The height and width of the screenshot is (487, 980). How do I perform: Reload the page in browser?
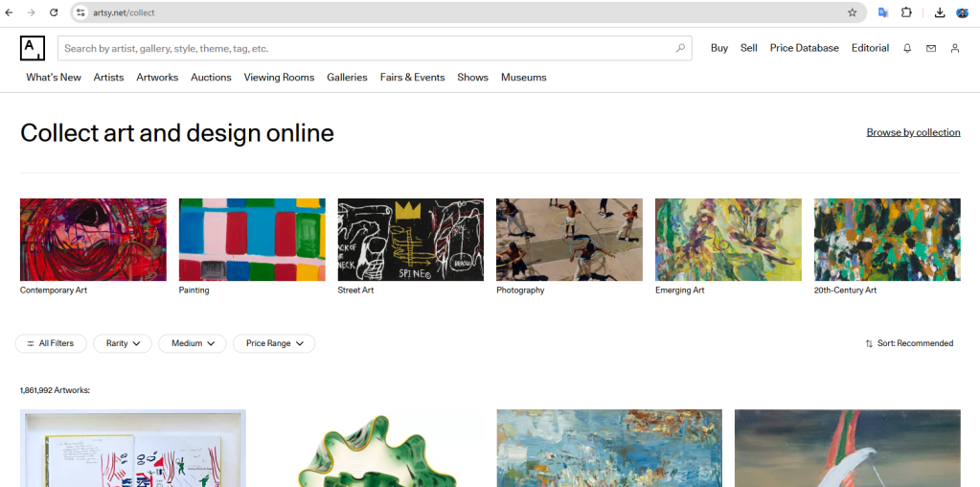54,12
